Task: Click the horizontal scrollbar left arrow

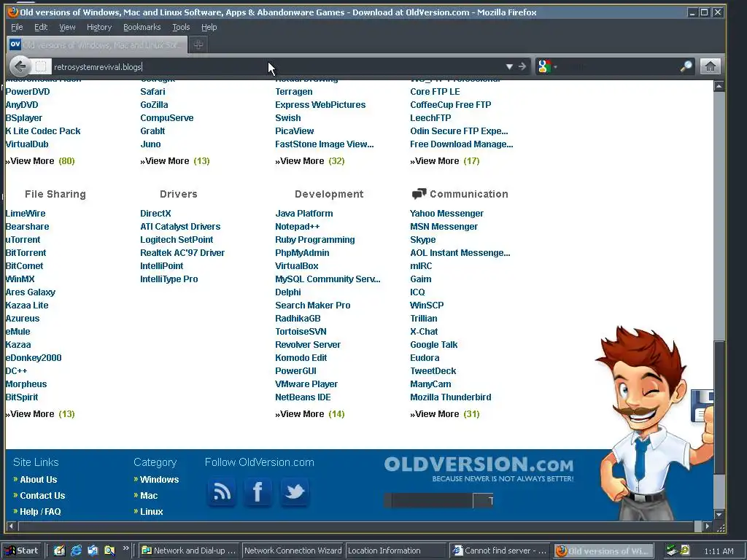Action: (11, 526)
